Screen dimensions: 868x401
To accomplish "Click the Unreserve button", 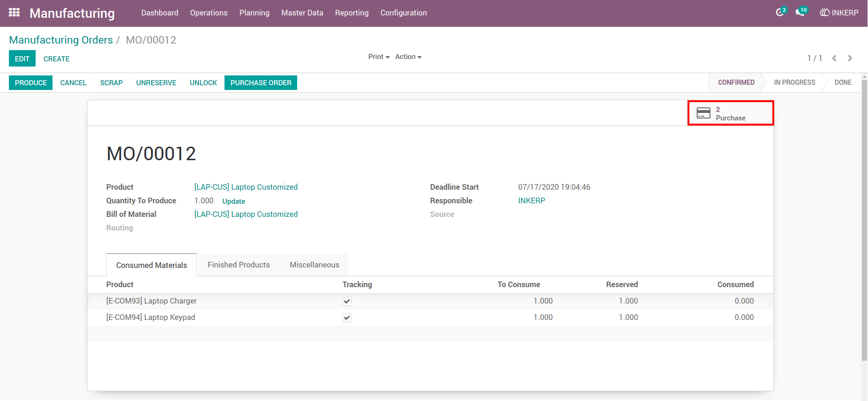I will [156, 83].
